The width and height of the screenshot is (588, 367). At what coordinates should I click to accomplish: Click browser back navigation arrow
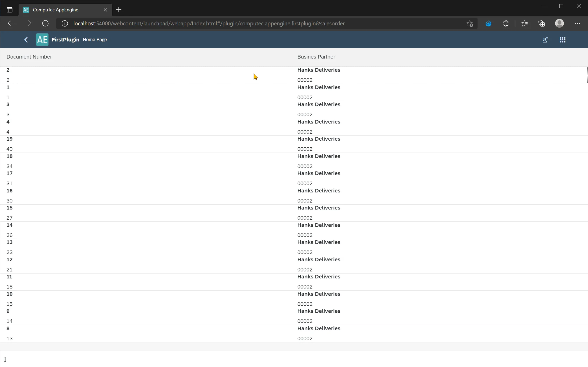[x=11, y=24]
